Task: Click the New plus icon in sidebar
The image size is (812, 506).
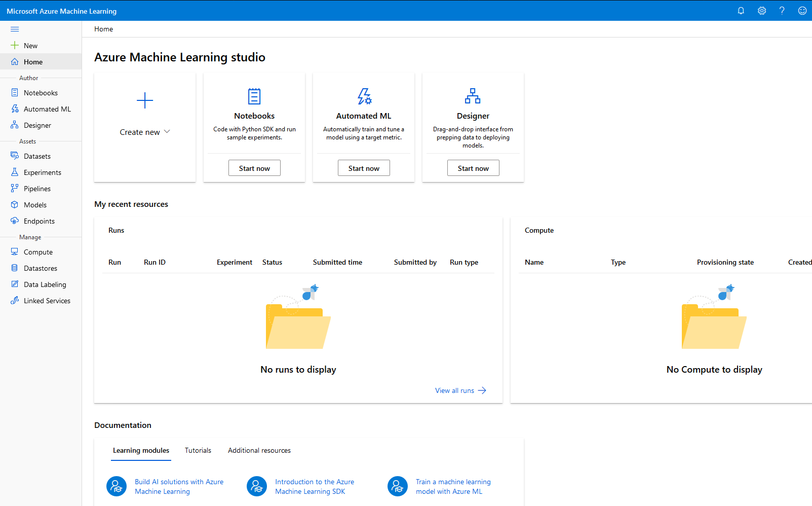Action: point(15,45)
